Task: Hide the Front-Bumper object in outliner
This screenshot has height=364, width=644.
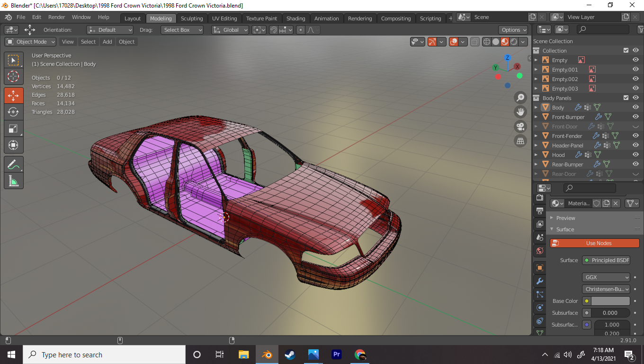Action: (x=635, y=117)
